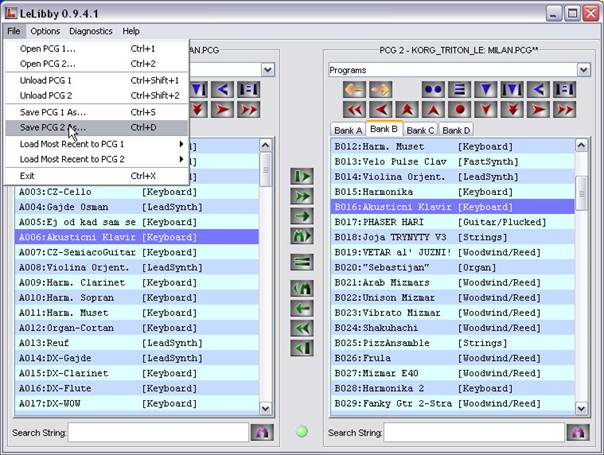The width and height of the screenshot is (604, 455).
Task: Open the Help menu
Action: pos(131,31)
